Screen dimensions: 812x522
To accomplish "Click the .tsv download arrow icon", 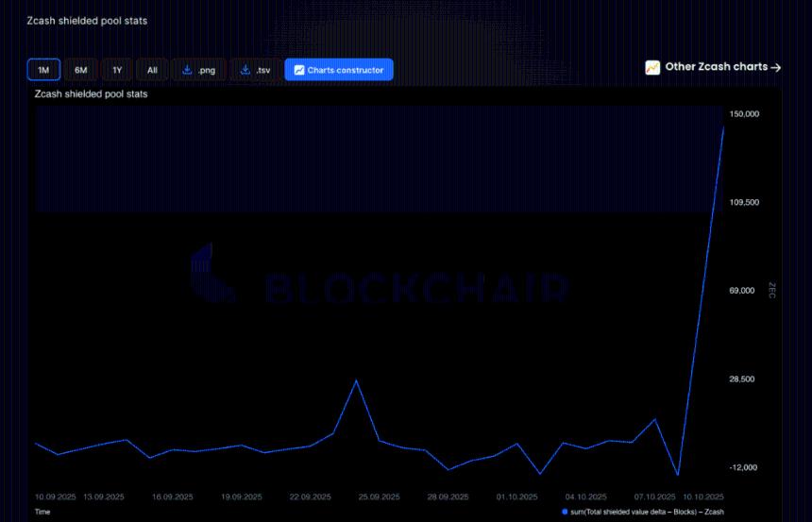I will (x=245, y=70).
